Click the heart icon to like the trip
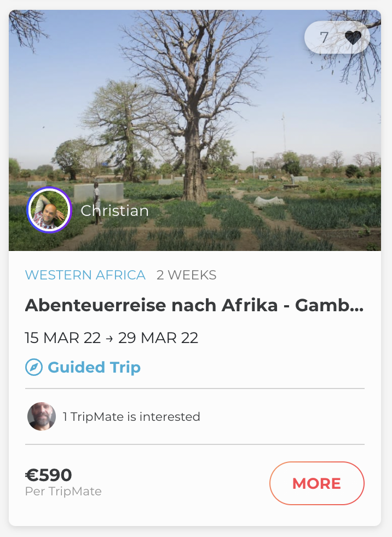Image resolution: width=392 pixels, height=537 pixels. coord(353,38)
